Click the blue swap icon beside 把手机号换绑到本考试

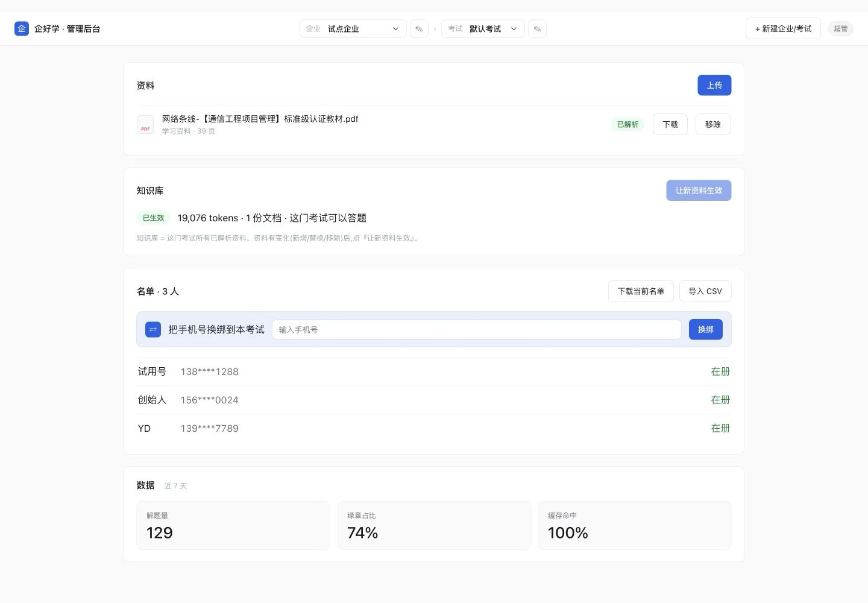click(x=153, y=329)
